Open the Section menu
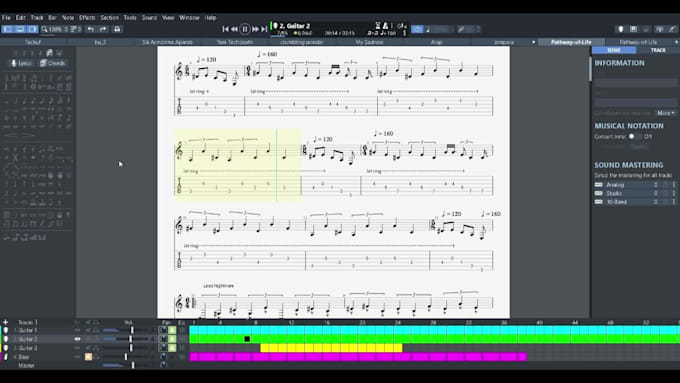 click(110, 18)
